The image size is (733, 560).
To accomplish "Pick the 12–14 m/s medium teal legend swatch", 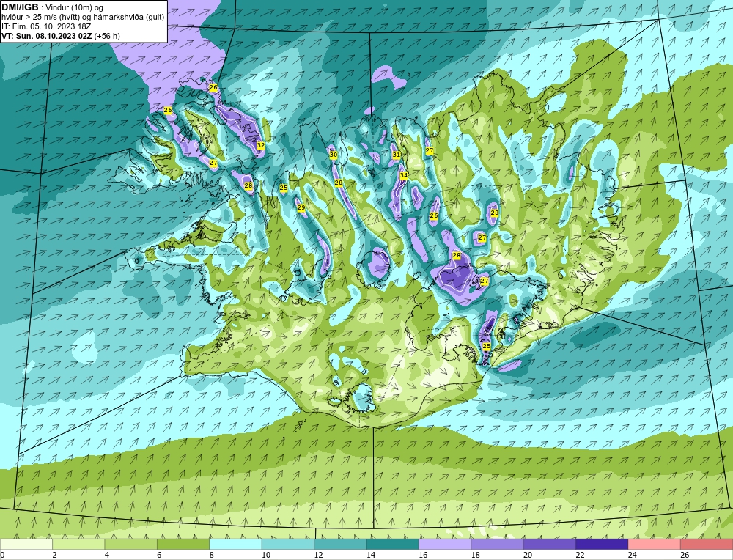I will [x=340, y=544].
